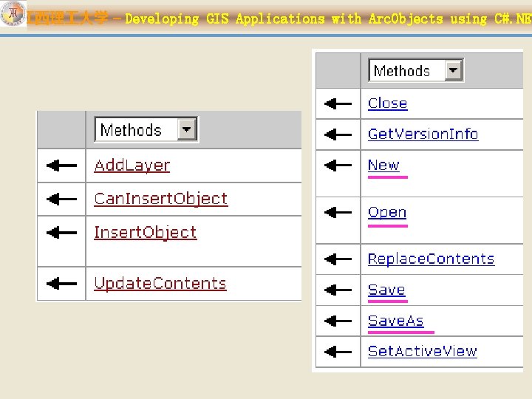Open the New method link
Image resolution: width=532 pixels, height=399 pixels.
(383, 166)
